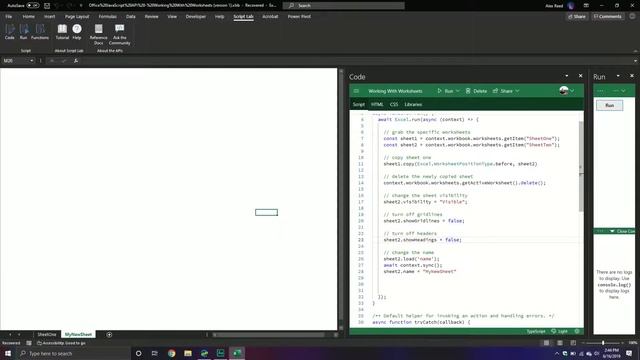Select the Libraries tab in the Code editor
640x360 pixels.
coord(413,104)
